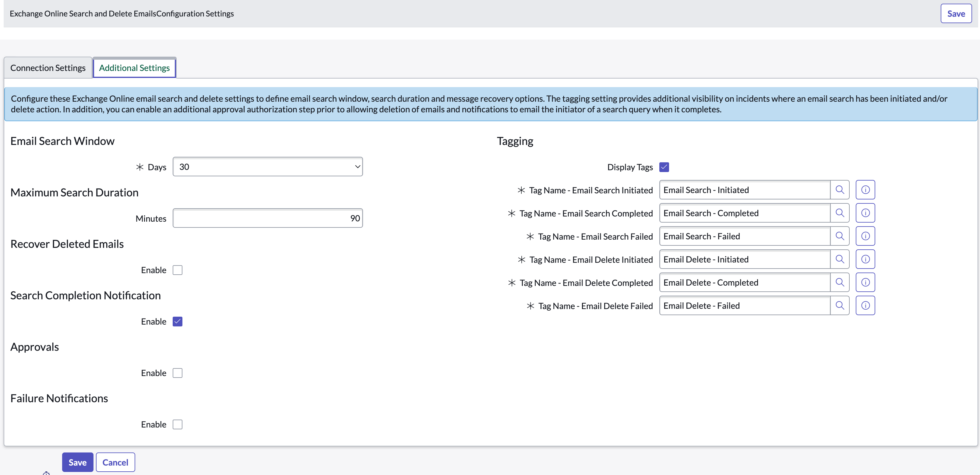
Task: Click the Email Search Window heading
Action: (x=62, y=141)
